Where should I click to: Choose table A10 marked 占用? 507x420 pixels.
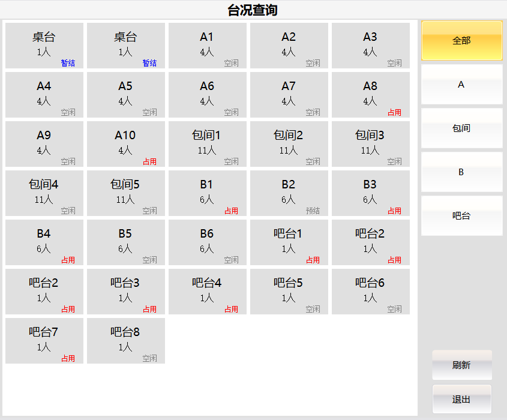pos(125,144)
